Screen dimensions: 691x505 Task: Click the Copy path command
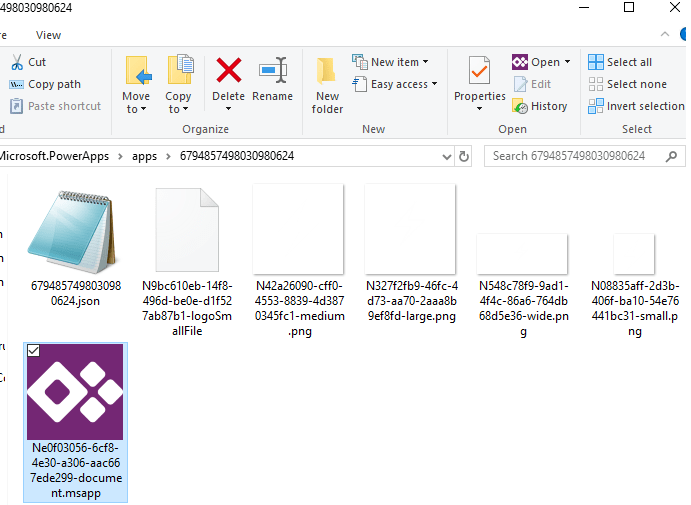pyautogui.click(x=45, y=84)
